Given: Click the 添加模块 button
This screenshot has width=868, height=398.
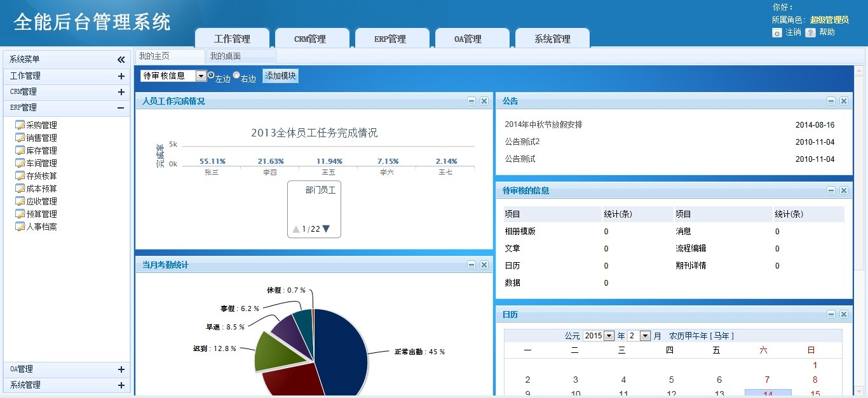Looking at the screenshot, I should click(280, 76).
